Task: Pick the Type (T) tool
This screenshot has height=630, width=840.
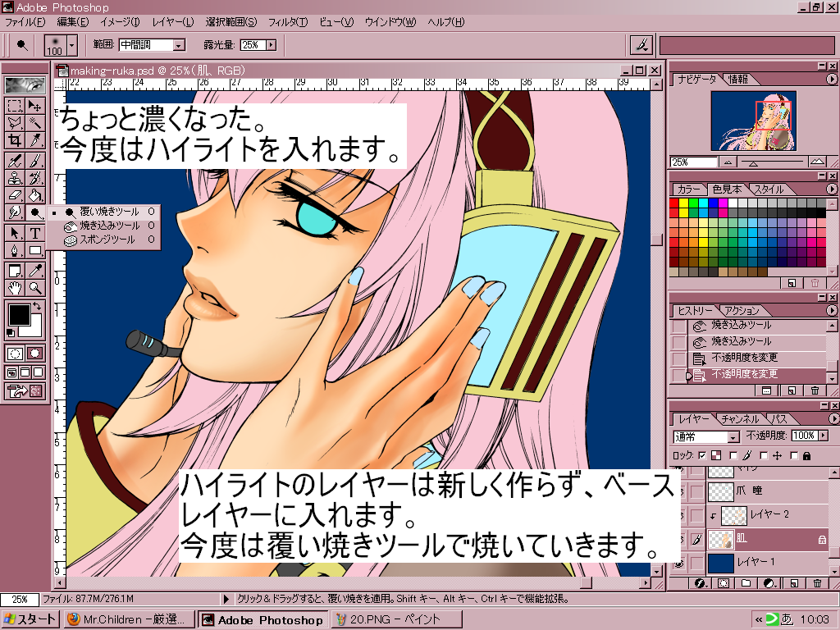Action: (x=35, y=233)
